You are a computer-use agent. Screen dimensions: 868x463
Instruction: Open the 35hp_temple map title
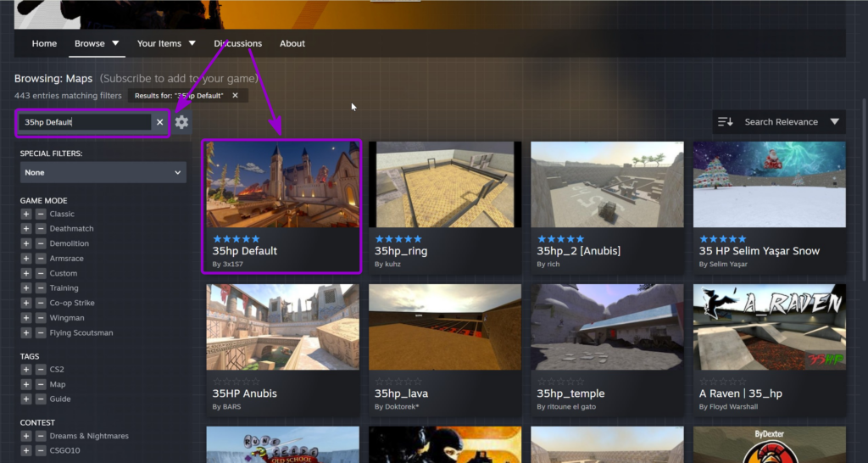coord(570,393)
